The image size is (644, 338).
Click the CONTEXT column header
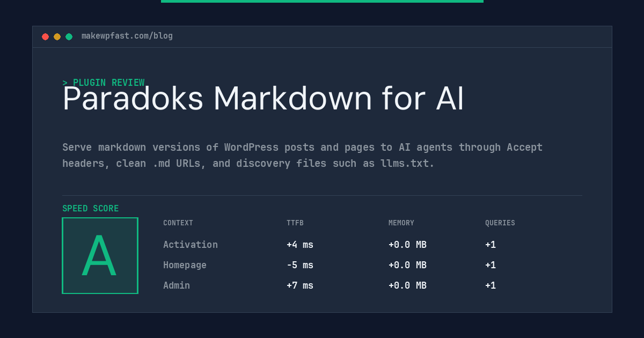178,223
